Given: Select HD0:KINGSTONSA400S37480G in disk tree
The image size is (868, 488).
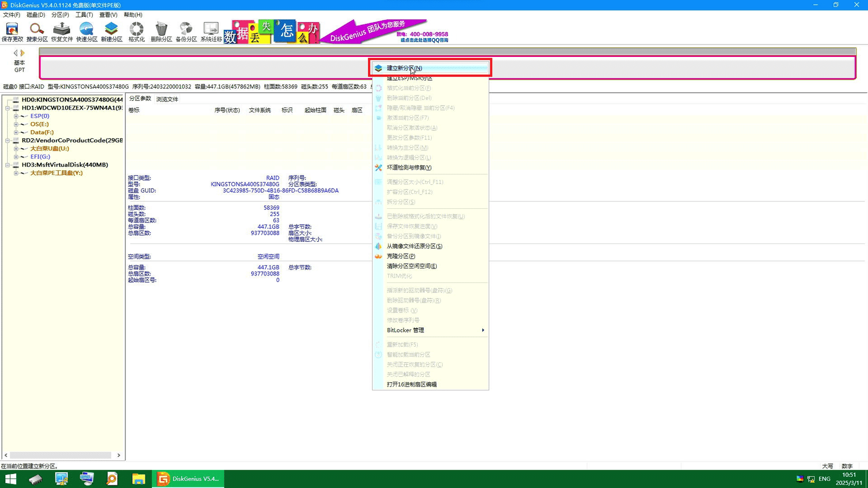Looking at the screenshot, I should click(x=72, y=100).
